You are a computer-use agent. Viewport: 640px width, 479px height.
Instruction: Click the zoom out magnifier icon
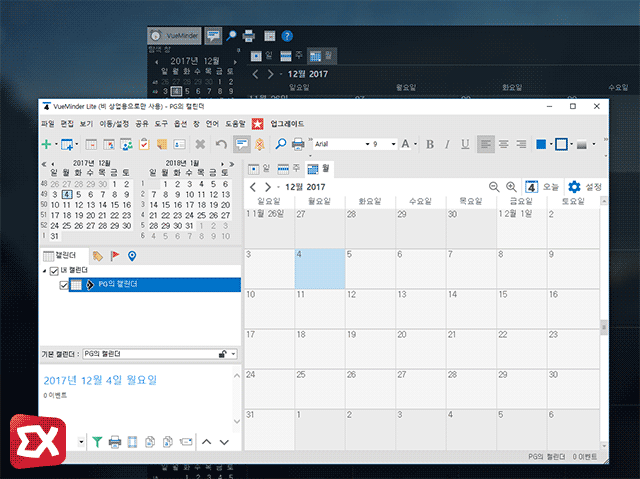pyautogui.click(x=494, y=187)
